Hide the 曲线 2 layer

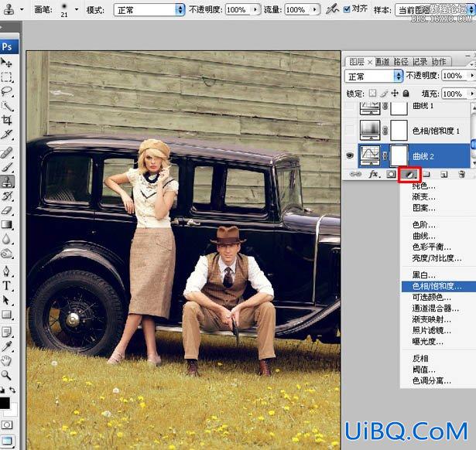pyautogui.click(x=350, y=156)
